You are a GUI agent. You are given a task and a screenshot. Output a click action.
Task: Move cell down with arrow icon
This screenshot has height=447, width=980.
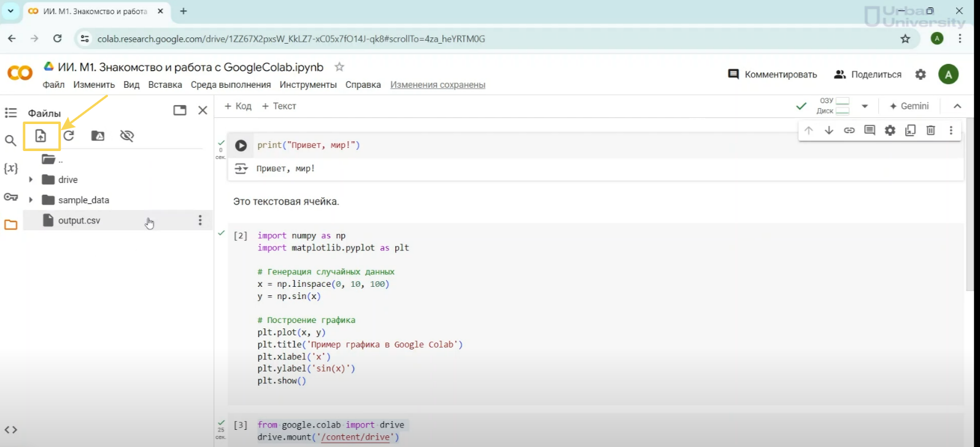[829, 130]
